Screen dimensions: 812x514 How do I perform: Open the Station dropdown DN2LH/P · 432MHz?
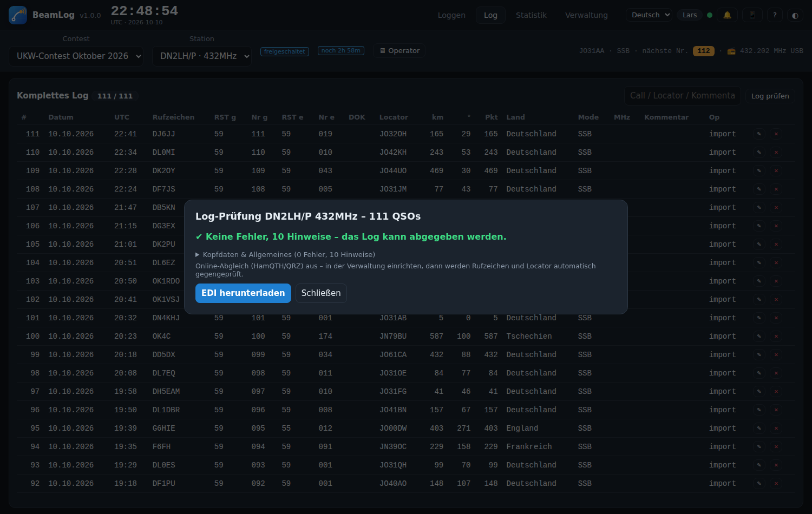click(x=202, y=56)
